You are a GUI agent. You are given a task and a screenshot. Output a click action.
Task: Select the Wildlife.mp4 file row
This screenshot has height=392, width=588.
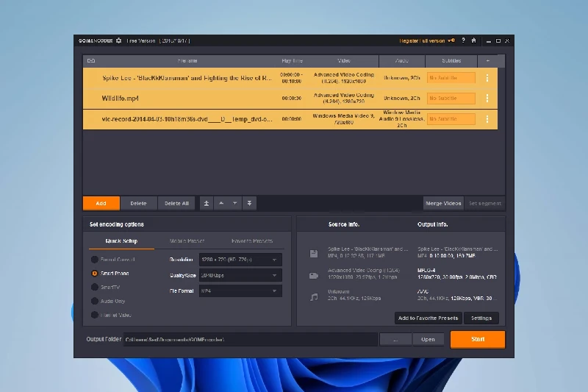(x=290, y=99)
